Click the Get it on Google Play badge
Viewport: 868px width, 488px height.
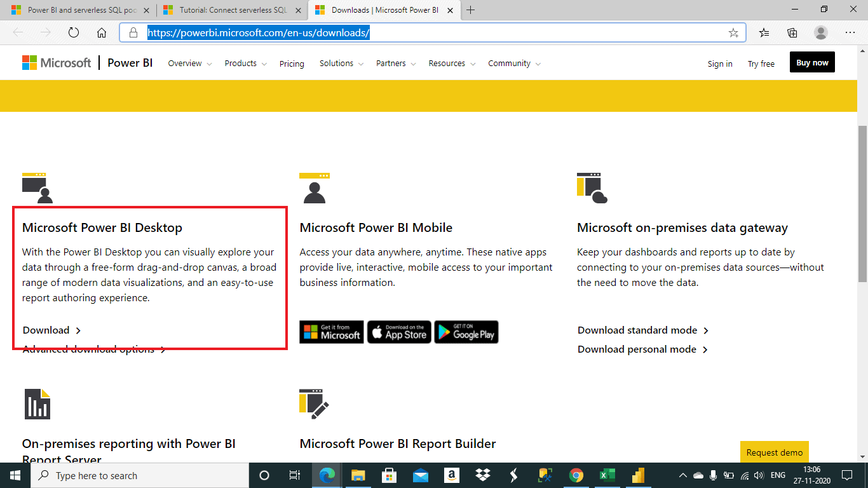click(x=466, y=332)
